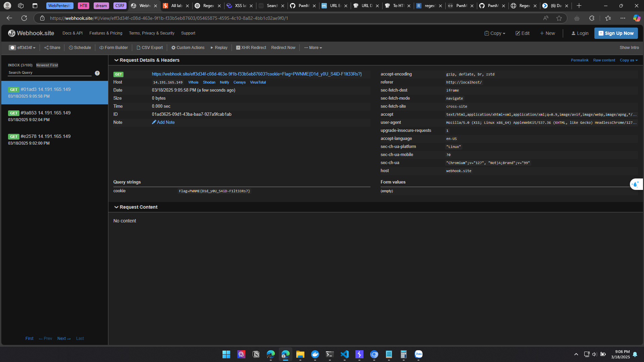Open Form Builder from the toolbar

coord(113,48)
